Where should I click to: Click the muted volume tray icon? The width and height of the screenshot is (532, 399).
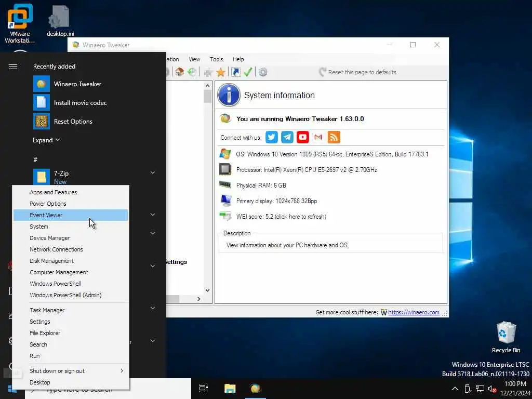click(x=492, y=389)
